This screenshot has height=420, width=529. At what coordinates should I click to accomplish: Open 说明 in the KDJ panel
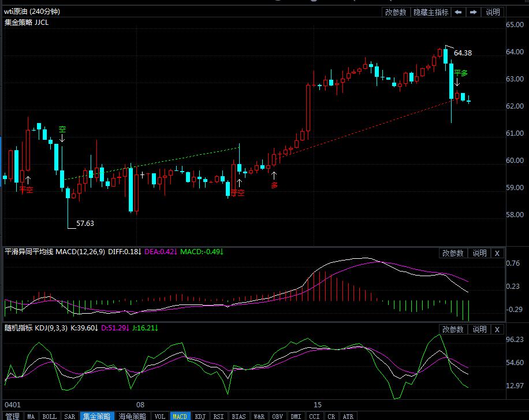click(479, 329)
